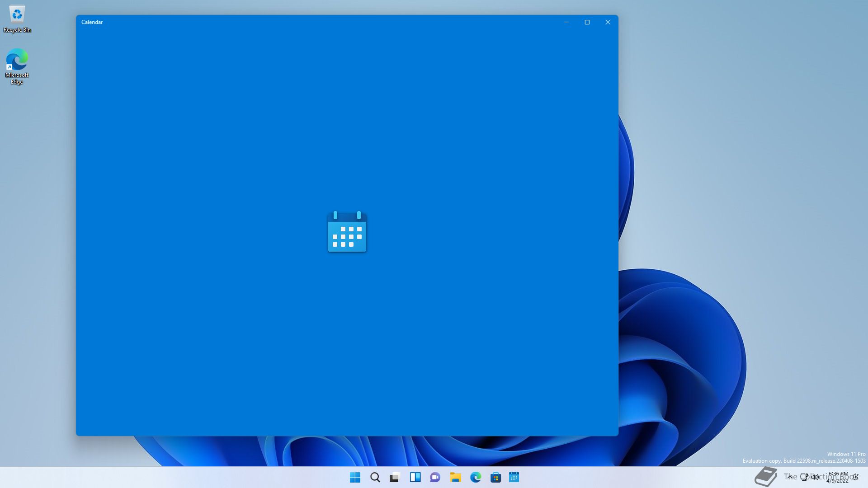Open Task View on the taskbar

click(395, 477)
